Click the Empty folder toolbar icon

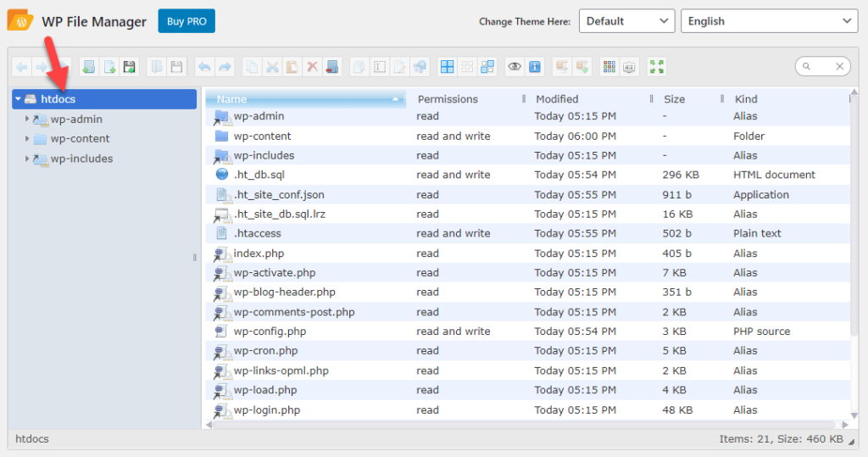(332, 67)
